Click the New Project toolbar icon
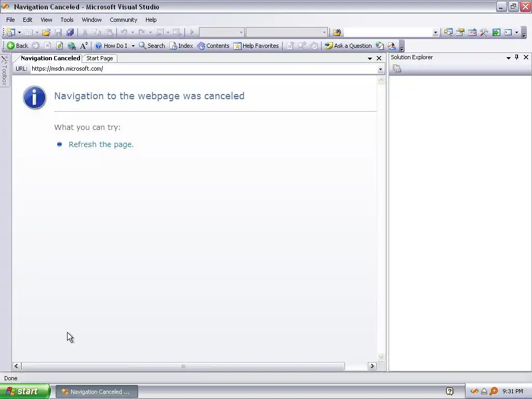The height and width of the screenshot is (399, 532). pyautogui.click(x=11, y=32)
